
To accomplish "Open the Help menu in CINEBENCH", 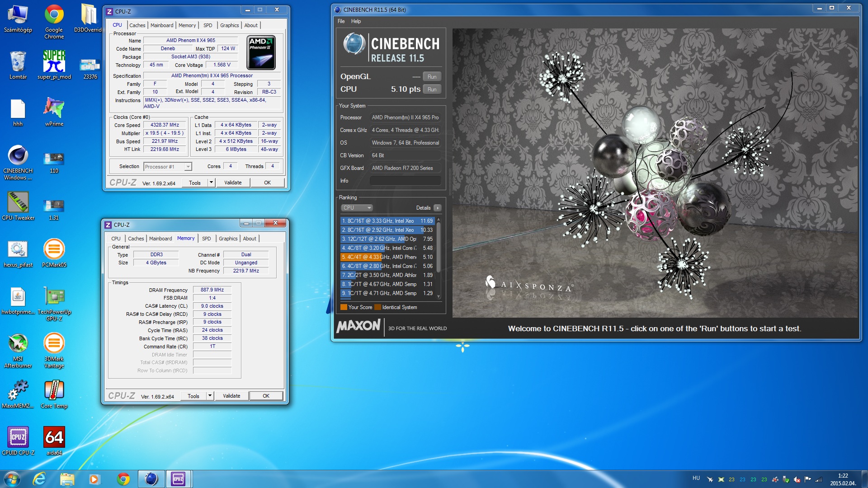I will click(x=356, y=21).
